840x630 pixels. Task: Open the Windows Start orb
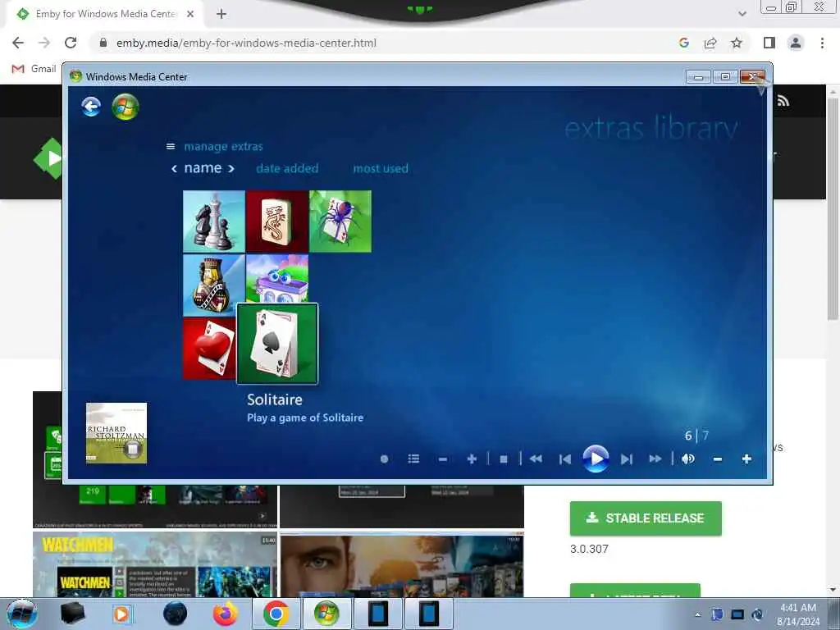point(22,614)
